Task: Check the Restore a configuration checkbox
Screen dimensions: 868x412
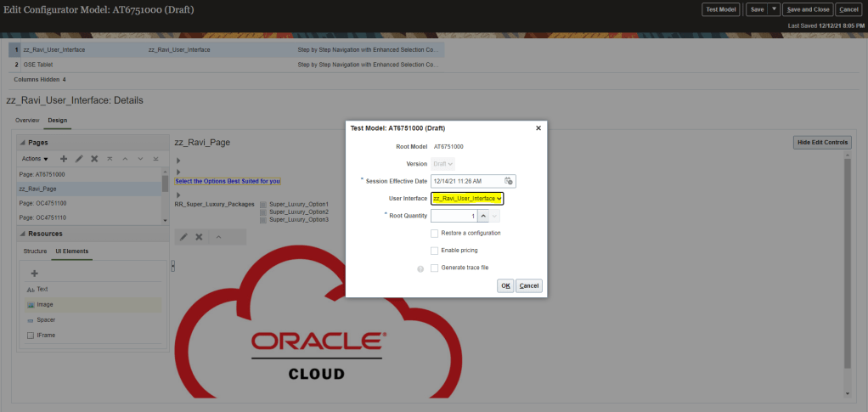Action: tap(435, 233)
